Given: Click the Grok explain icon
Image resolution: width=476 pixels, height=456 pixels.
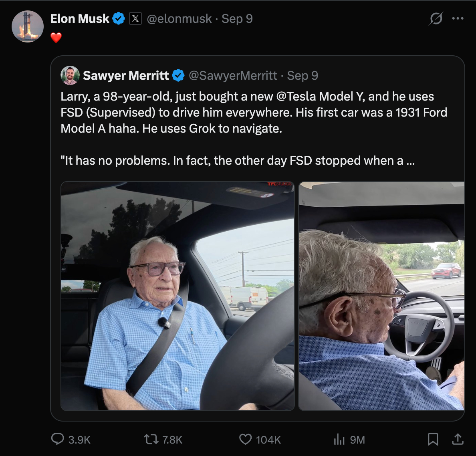Looking at the screenshot, I should pyautogui.click(x=436, y=18).
